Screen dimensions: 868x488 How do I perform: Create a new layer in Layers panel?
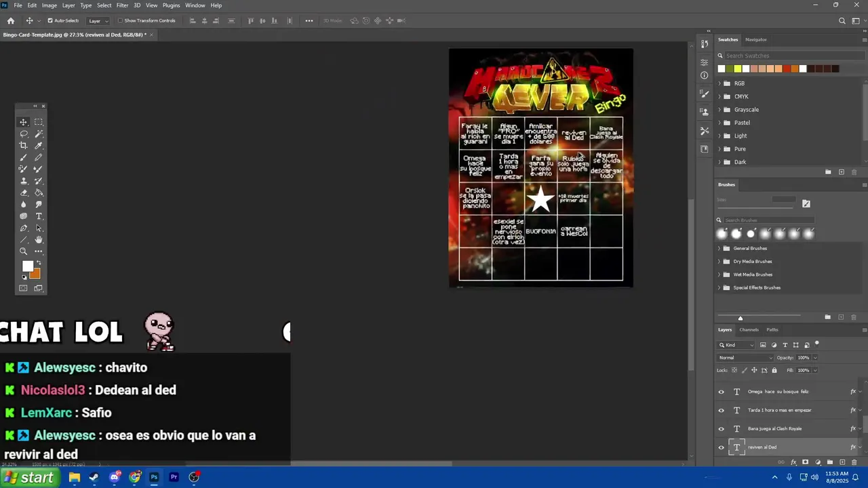[x=842, y=462]
